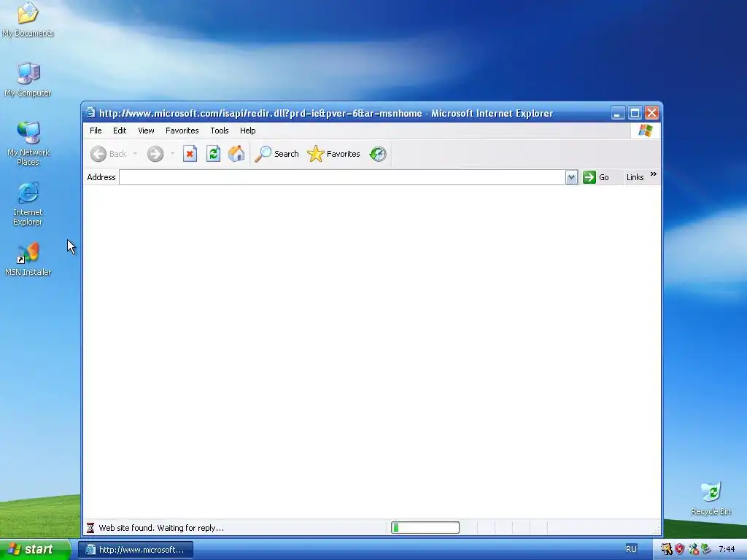Open the Help menu
The height and width of the screenshot is (560, 747).
click(248, 131)
